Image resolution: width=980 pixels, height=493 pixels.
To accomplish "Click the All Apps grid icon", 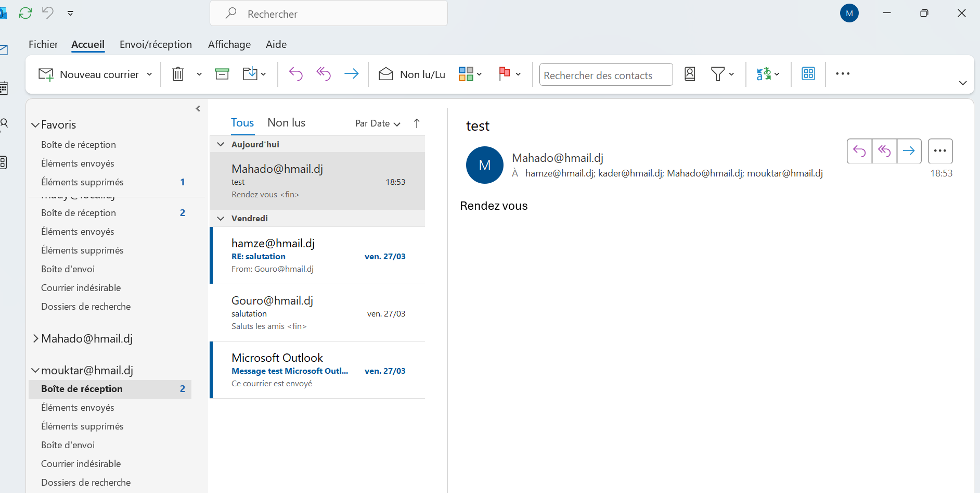I will [808, 74].
